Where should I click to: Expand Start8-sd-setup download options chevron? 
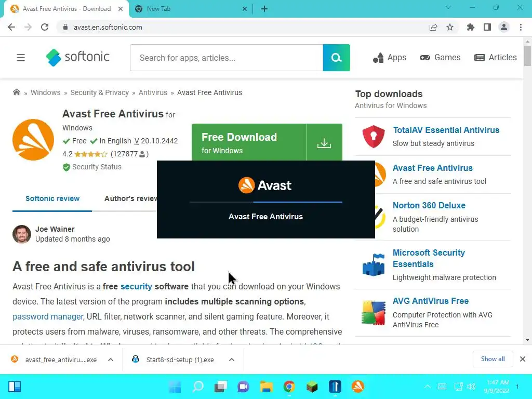[232, 360]
